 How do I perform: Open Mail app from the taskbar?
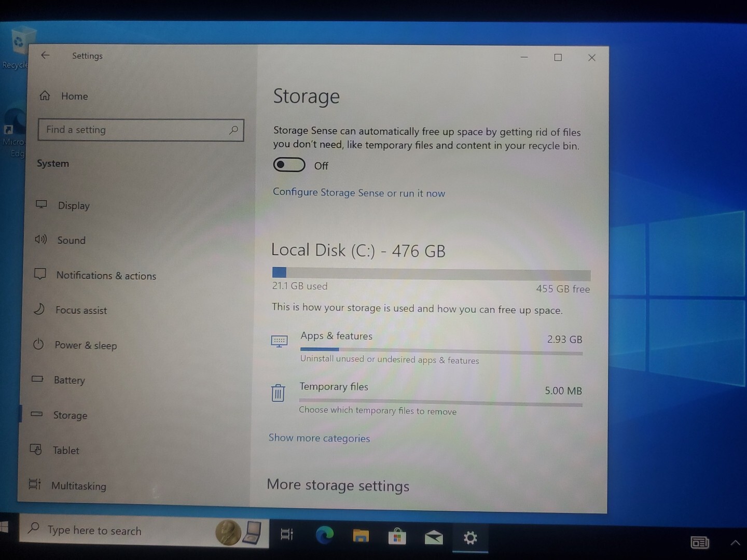[434, 537]
